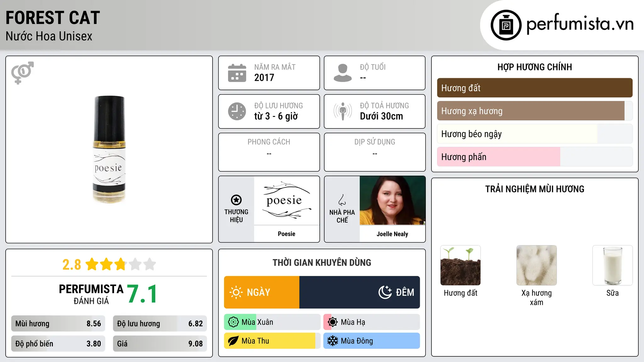This screenshot has width=644, height=362.
Task: Click the star badge brand icon
Action: click(x=236, y=200)
